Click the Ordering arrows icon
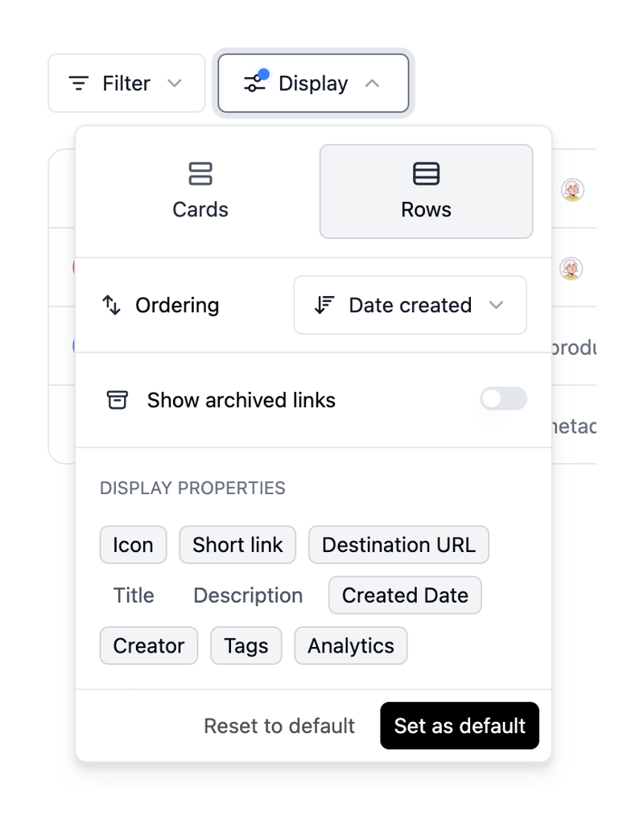644x837 pixels. pos(111,305)
